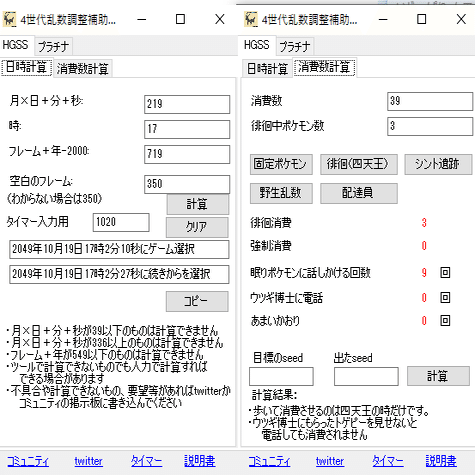
Task: Click 空白のフレーム field showing 350
Action: [187, 184]
